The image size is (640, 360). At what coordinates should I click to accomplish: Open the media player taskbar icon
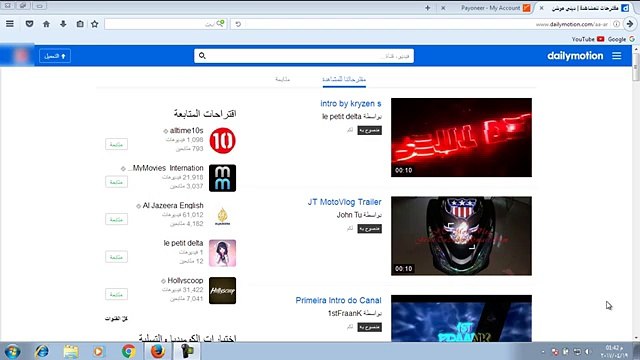click(x=98, y=351)
